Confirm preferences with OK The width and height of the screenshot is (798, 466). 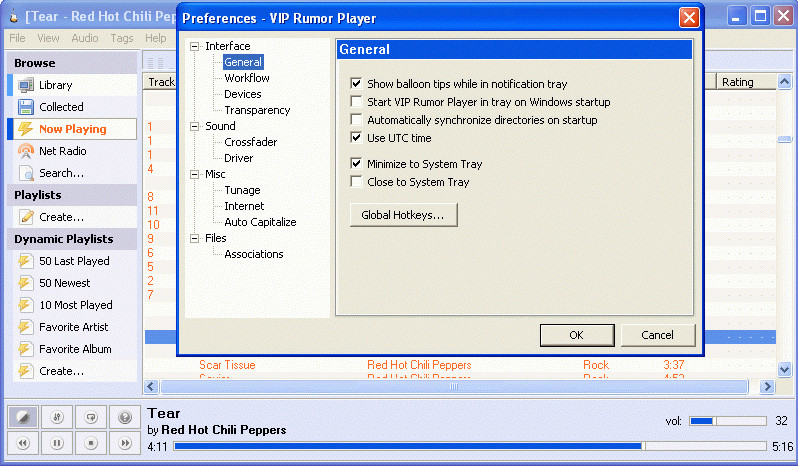click(577, 335)
